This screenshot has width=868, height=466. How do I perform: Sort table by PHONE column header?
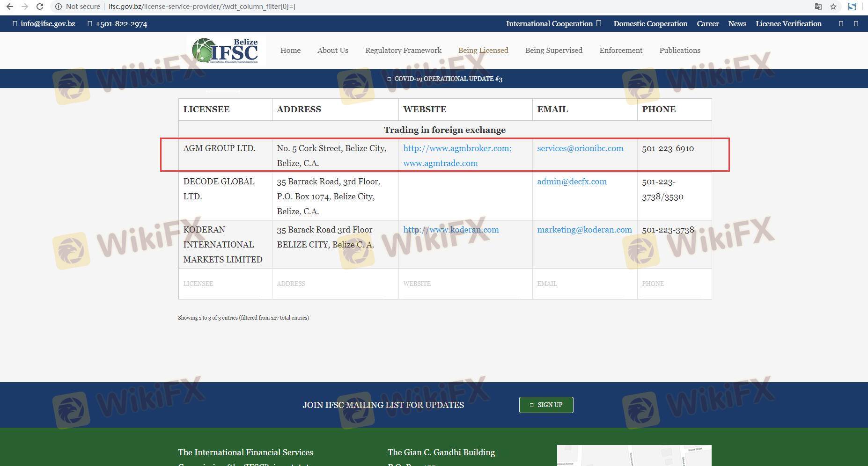(659, 109)
